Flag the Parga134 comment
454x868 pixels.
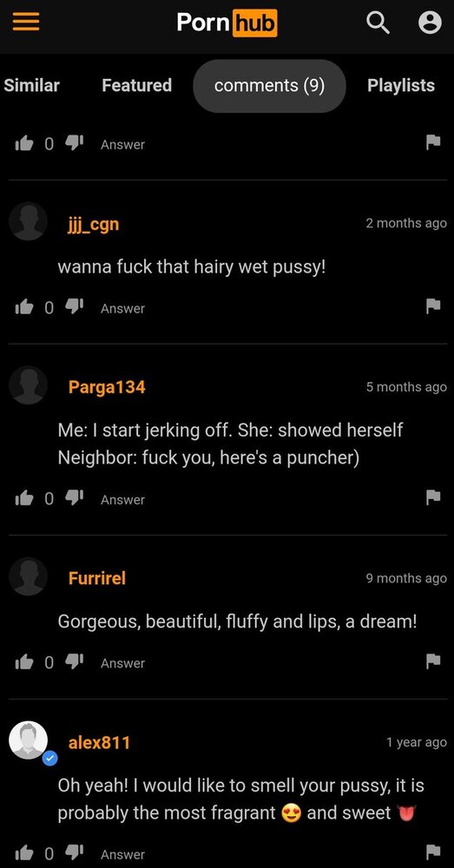coord(433,497)
